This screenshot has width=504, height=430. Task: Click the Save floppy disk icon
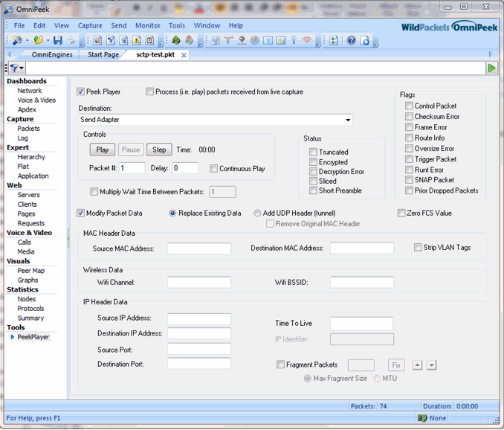(58, 40)
